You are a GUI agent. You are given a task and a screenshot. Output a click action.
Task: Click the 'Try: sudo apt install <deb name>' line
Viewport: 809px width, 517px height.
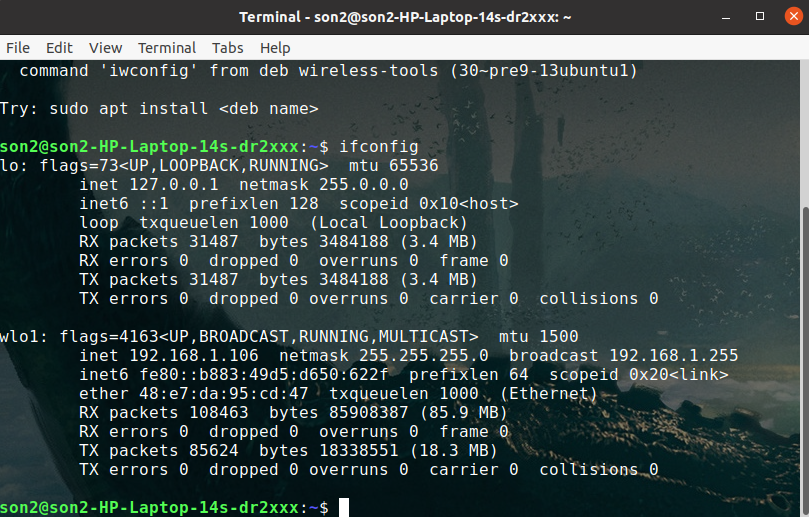159,109
